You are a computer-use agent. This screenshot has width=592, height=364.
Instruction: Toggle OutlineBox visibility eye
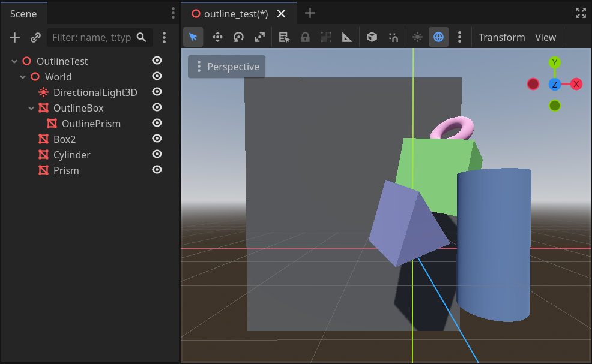157,107
